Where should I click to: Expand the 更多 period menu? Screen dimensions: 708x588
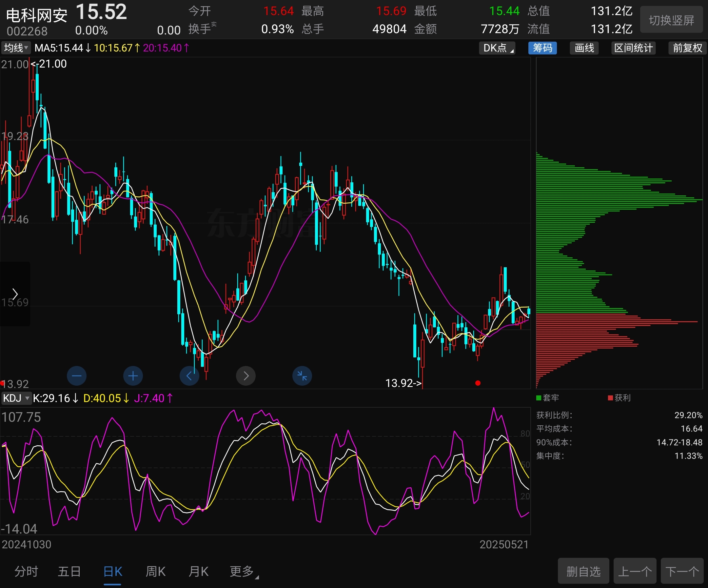click(244, 572)
